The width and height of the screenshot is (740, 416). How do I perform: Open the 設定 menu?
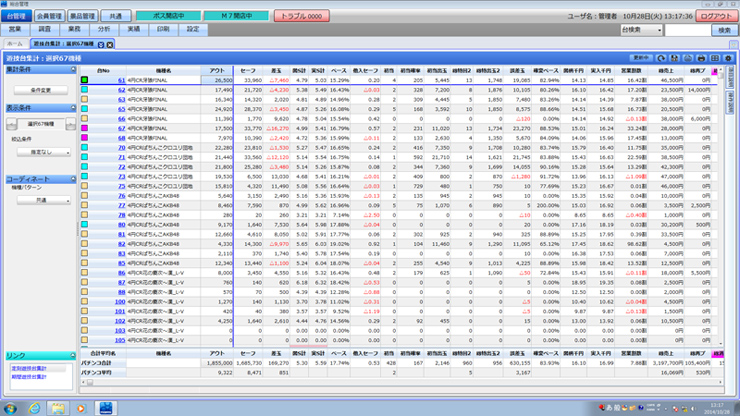(193, 29)
